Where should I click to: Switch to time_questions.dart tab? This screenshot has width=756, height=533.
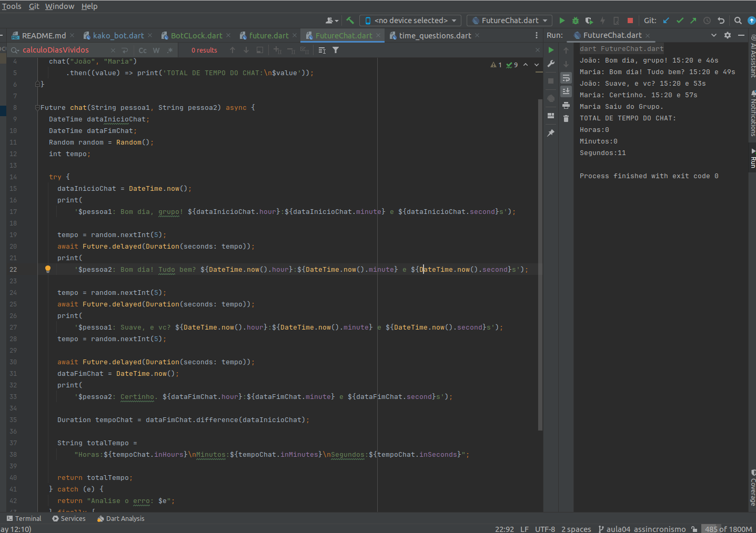click(435, 36)
